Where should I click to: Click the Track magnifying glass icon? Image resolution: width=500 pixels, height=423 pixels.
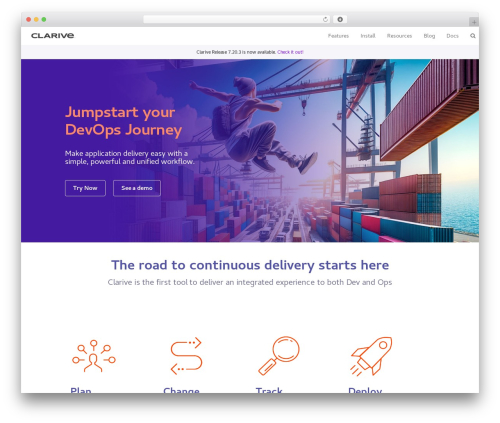pos(279,356)
